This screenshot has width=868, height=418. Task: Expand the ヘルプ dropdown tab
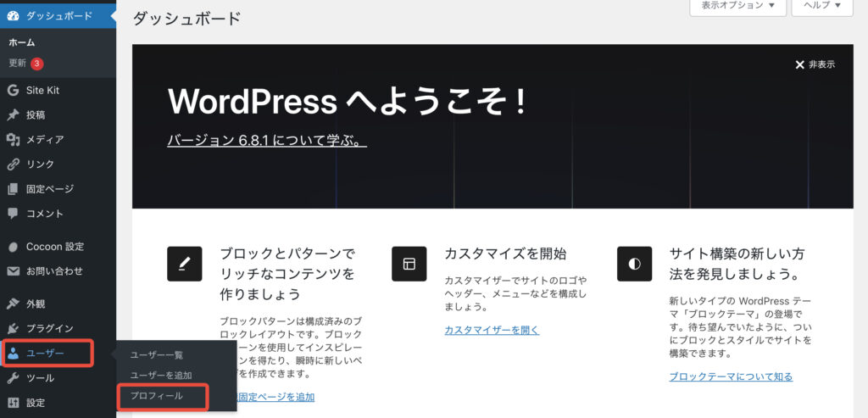(x=822, y=7)
